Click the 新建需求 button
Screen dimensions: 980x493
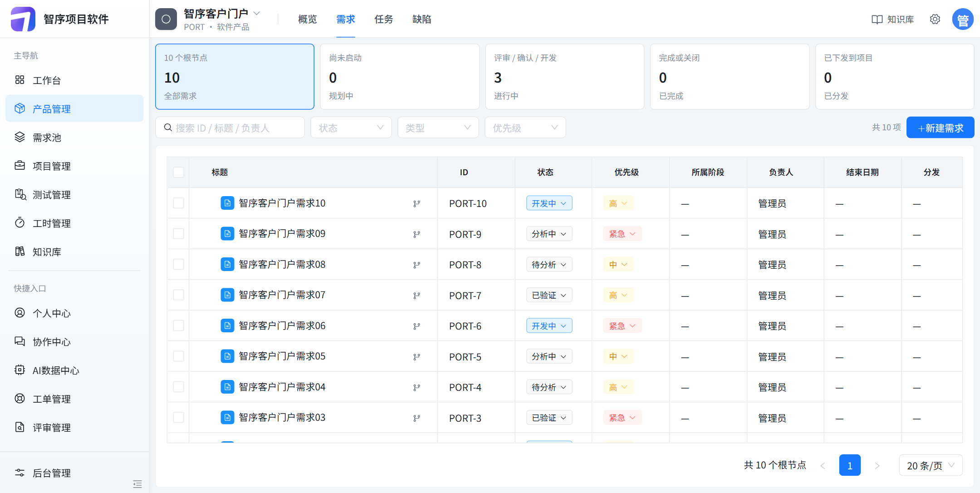(x=940, y=128)
